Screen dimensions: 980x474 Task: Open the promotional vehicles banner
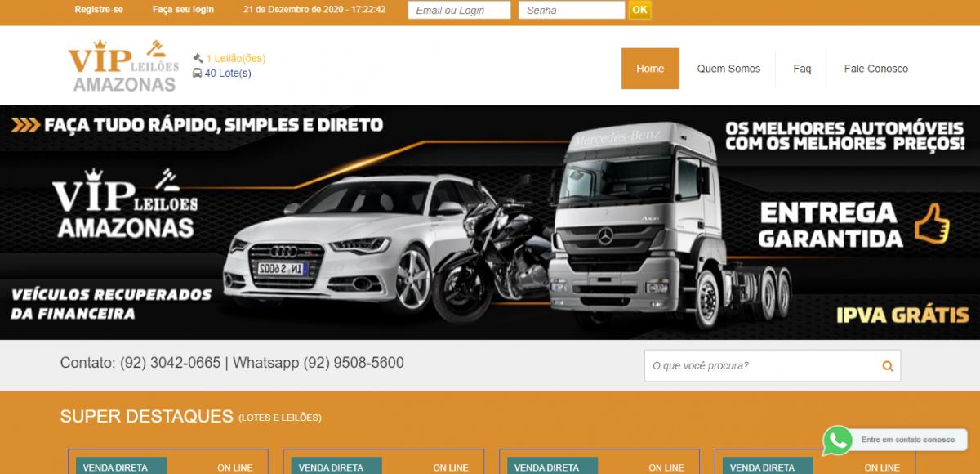(490, 222)
